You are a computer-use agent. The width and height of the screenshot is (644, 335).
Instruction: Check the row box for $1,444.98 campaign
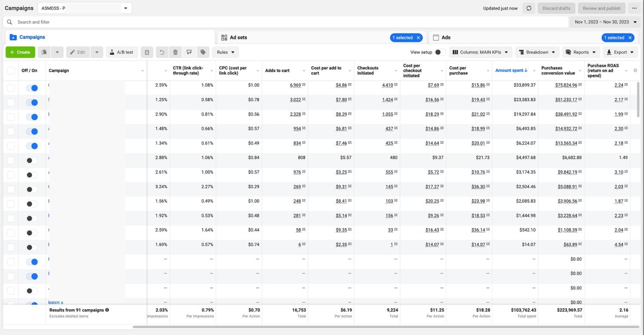[x=11, y=218]
